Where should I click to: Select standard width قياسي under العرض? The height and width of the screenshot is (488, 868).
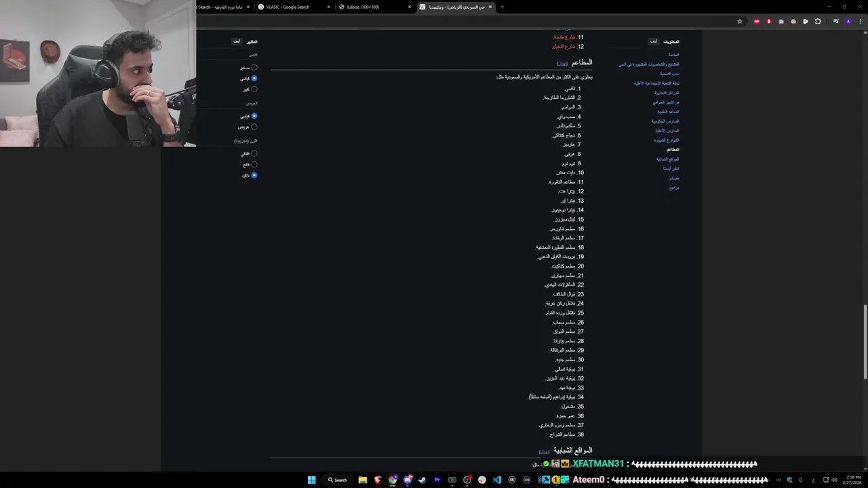[x=254, y=116]
